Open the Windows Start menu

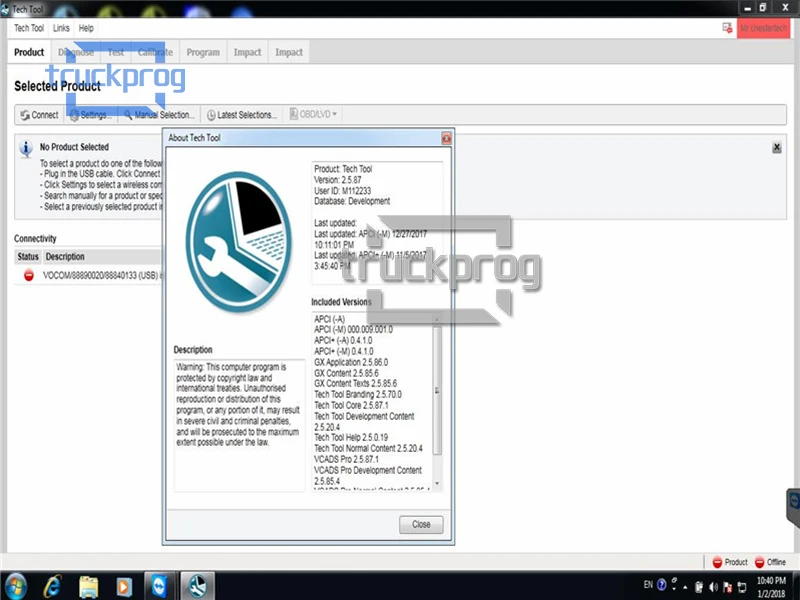(x=15, y=586)
